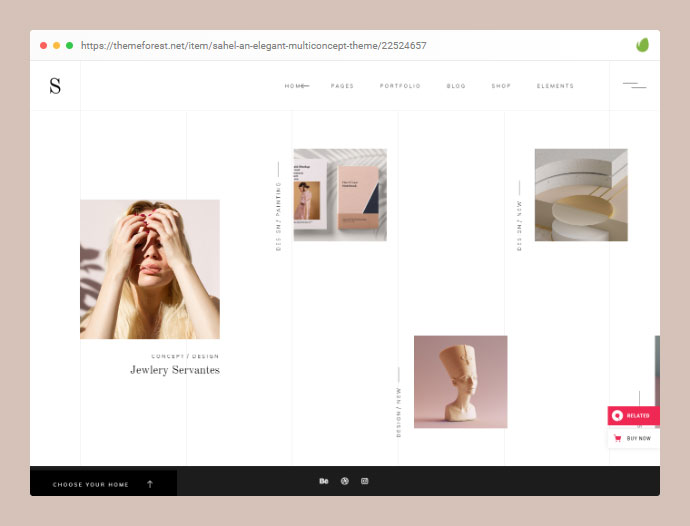
Task: Open the side menu hamburger lines icon
Action: [635, 85]
